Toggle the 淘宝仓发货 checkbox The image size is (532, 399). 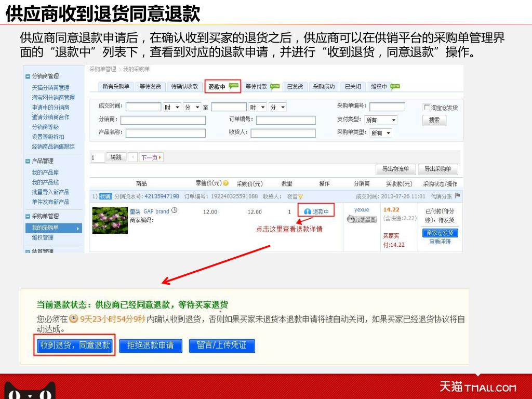pos(427,107)
